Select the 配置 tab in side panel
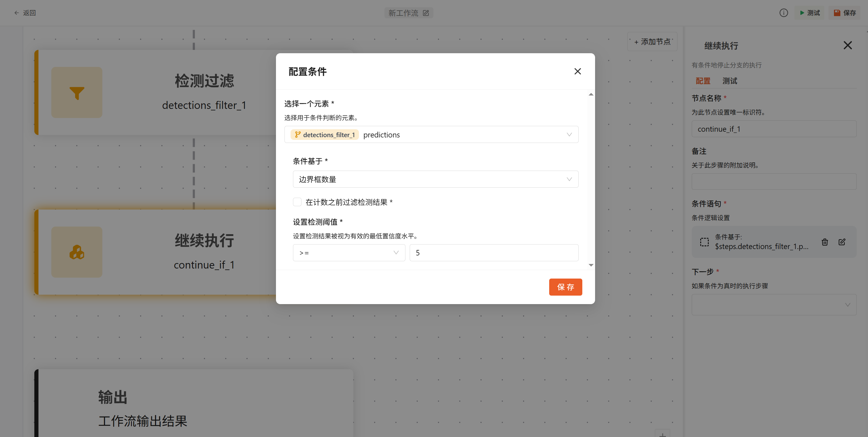This screenshot has height=437, width=868. [703, 81]
